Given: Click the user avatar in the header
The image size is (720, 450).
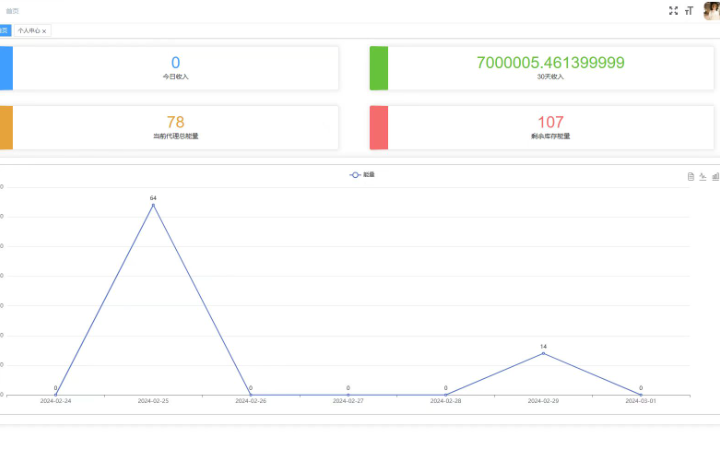Looking at the screenshot, I should [712, 10].
